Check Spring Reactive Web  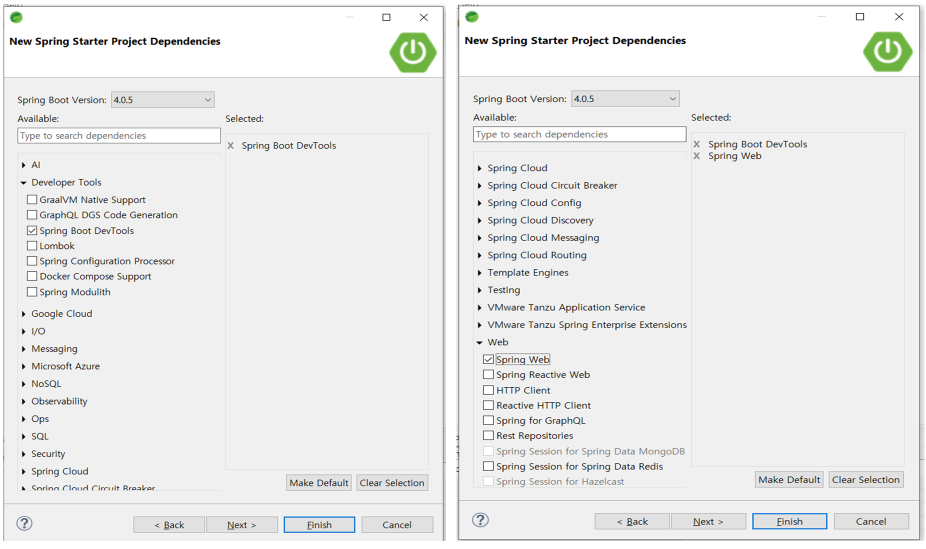pos(488,374)
